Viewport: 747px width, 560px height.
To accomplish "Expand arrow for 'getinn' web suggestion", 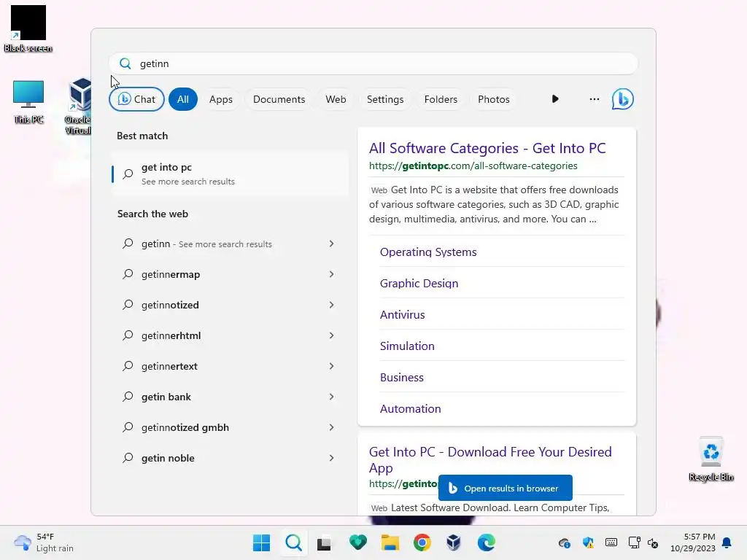I will pyautogui.click(x=332, y=244).
